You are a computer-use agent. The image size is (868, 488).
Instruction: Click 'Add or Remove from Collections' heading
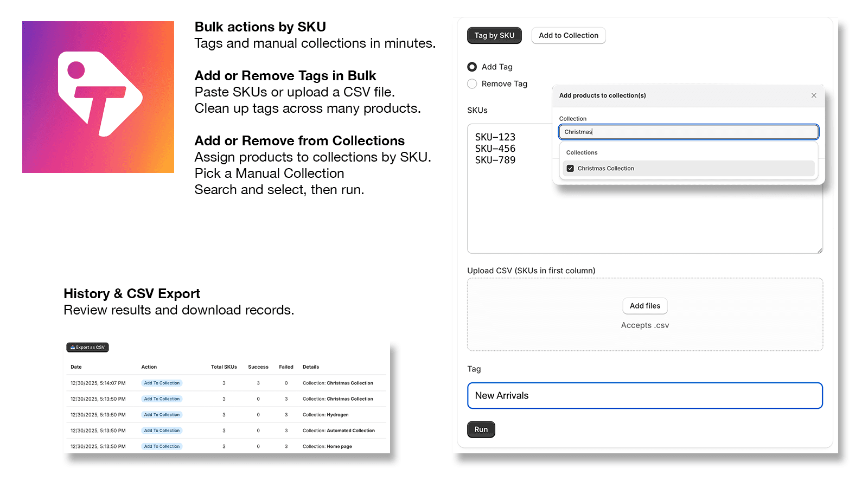tap(299, 141)
